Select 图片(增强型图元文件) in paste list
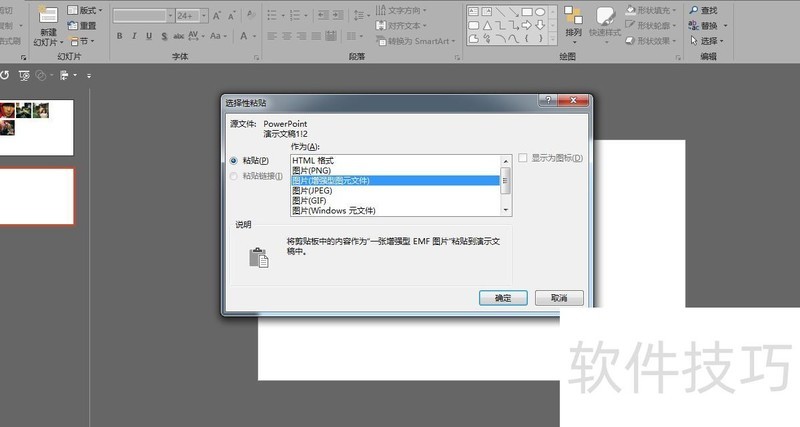The height and width of the screenshot is (427, 800). tap(395, 181)
